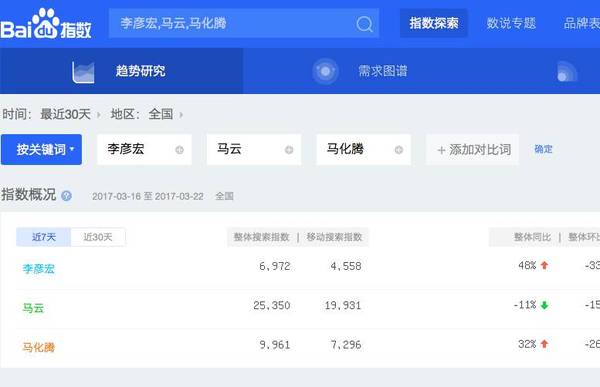Open the 按关键词 dropdown
Screen dimensions: 600x387
pos(41,150)
